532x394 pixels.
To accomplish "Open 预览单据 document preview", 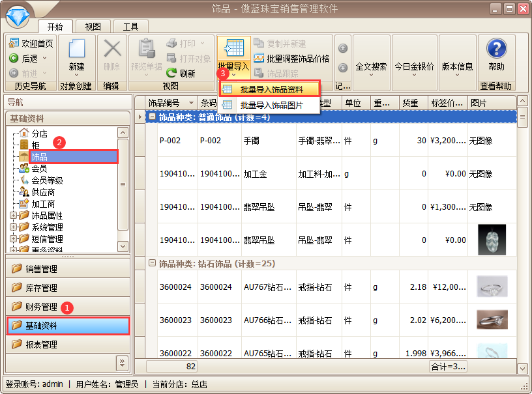I will (147, 56).
